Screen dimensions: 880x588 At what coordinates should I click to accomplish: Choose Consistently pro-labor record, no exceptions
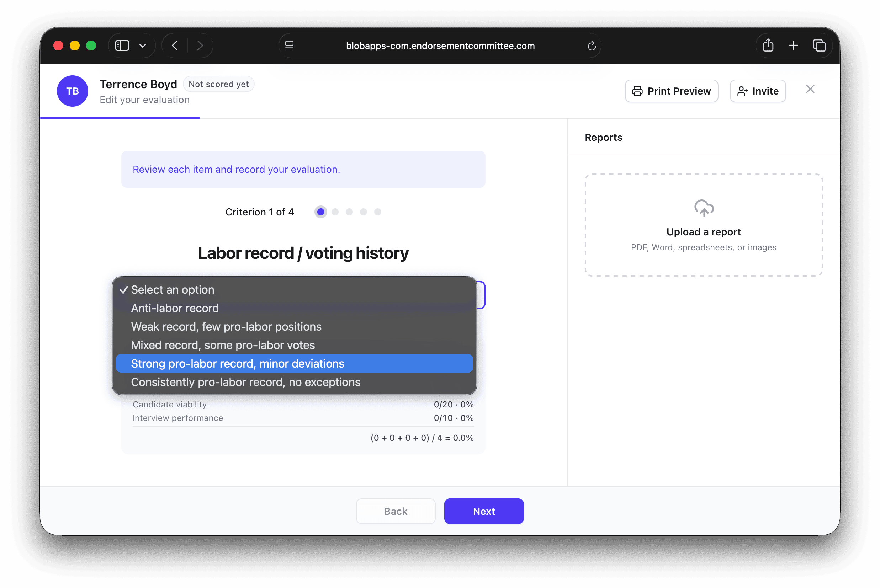(x=295, y=382)
